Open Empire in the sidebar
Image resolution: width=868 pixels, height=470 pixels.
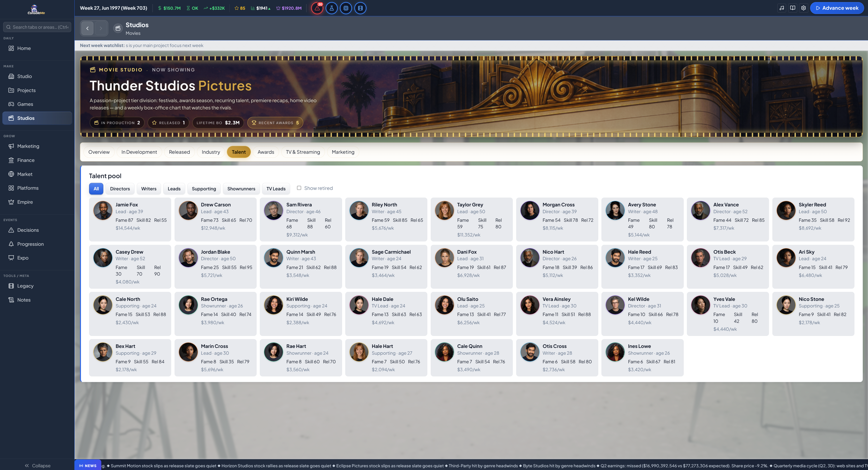(x=37, y=202)
